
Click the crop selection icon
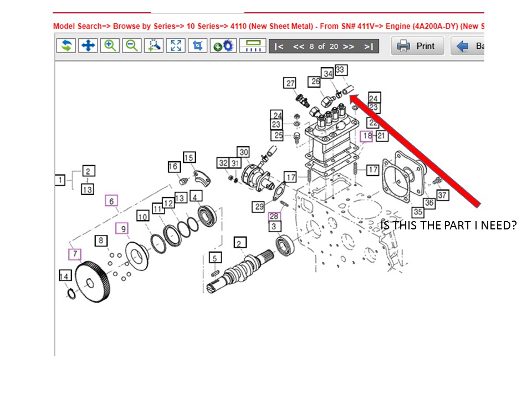(197, 45)
